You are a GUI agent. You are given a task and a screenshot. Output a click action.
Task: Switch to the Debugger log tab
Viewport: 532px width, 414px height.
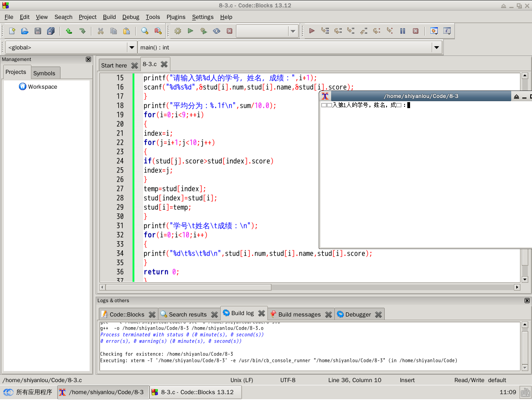[x=358, y=315]
